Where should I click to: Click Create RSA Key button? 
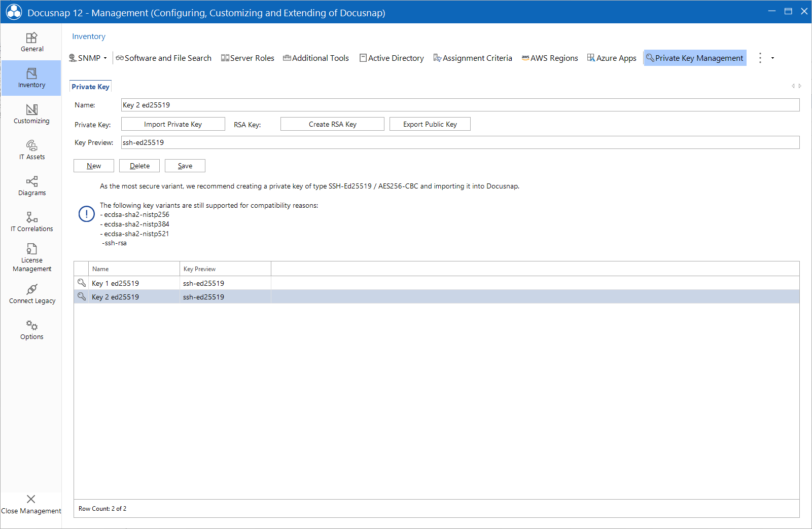pos(332,124)
